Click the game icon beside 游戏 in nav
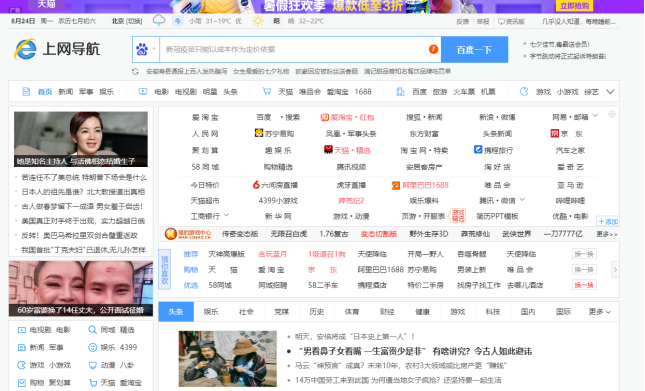 tap(524, 91)
